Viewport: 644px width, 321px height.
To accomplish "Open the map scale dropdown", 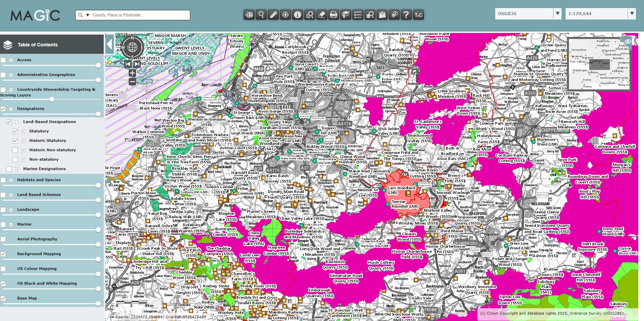I will coord(632,14).
